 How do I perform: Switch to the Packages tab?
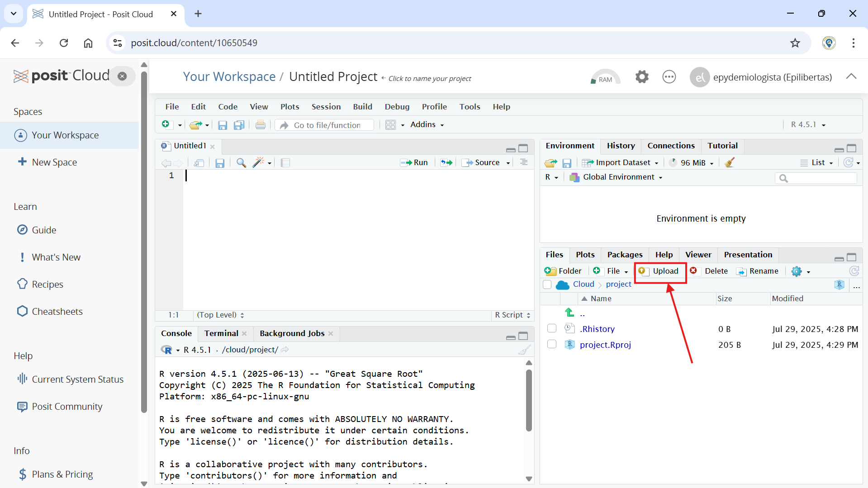[x=625, y=255]
